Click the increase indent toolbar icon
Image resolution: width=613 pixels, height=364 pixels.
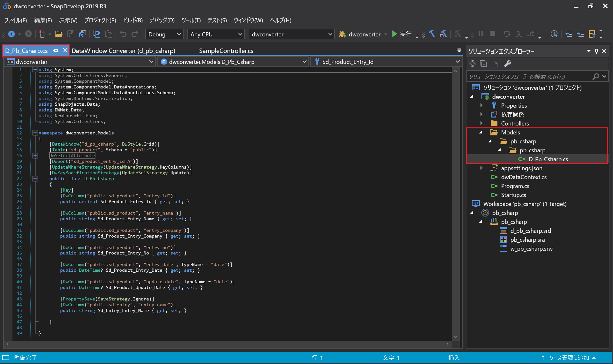click(580, 34)
